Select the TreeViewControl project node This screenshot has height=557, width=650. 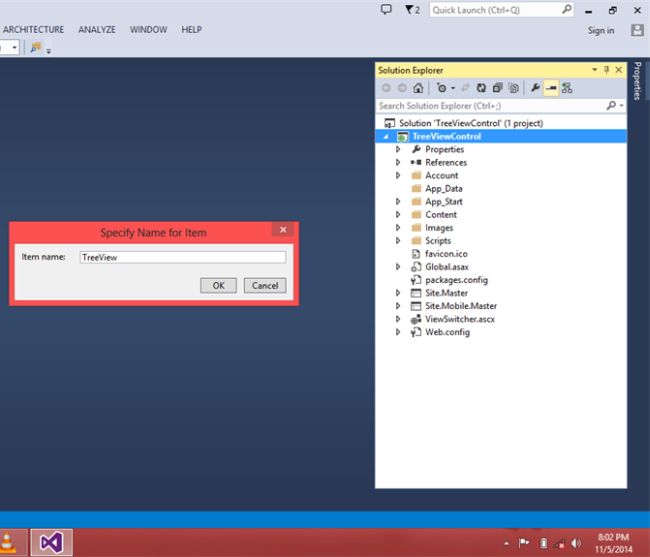[446, 136]
